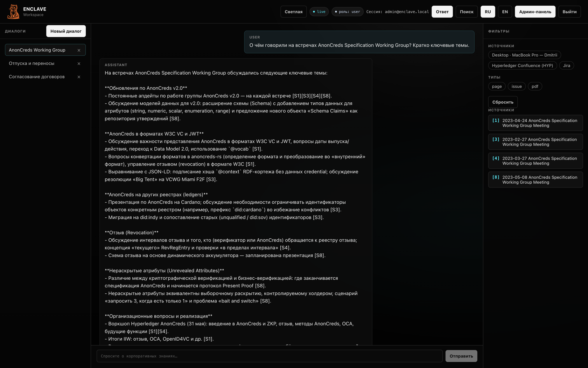588x368 pixels.
Task: Click the ДИАЛОГИ sidebar header
Action: click(15, 31)
